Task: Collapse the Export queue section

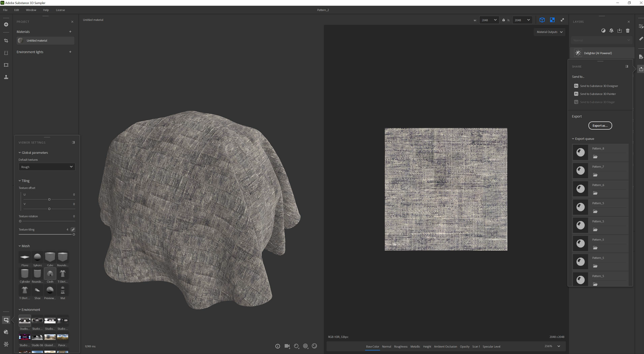Action: [x=573, y=139]
